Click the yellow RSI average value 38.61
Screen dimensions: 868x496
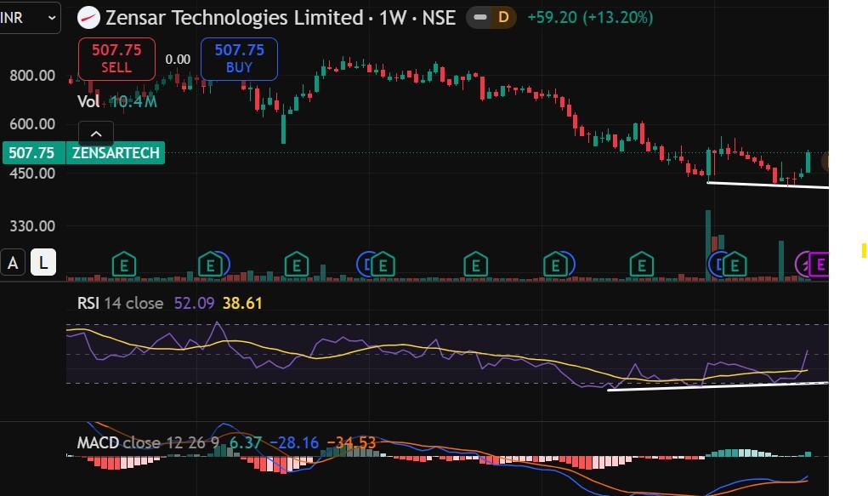(x=242, y=303)
